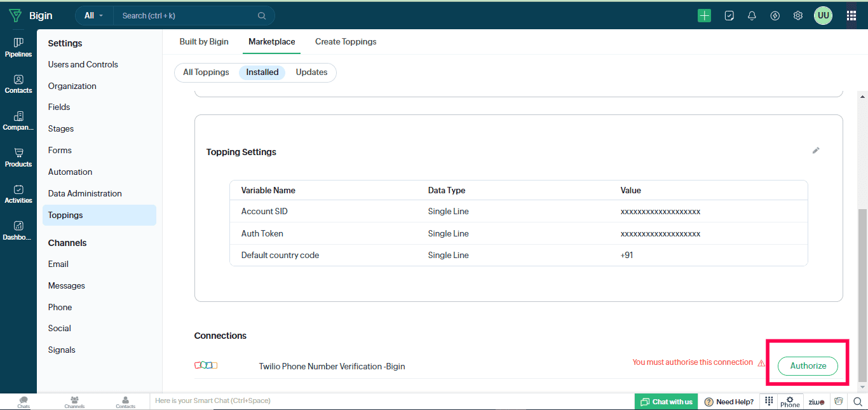Click the scrollbar up arrow
Viewport: 868px width, 410px height.
pos(862,97)
